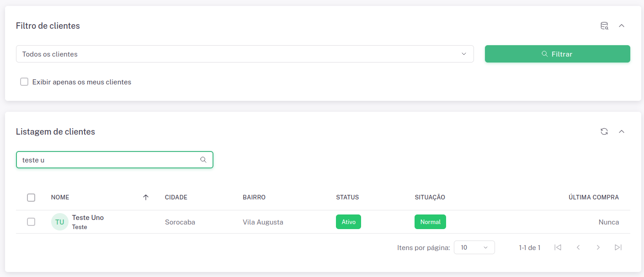This screenshot has width=644, height=277.
Task: Sort by Nome using the arrow icon
Action: tap(146, 198)
